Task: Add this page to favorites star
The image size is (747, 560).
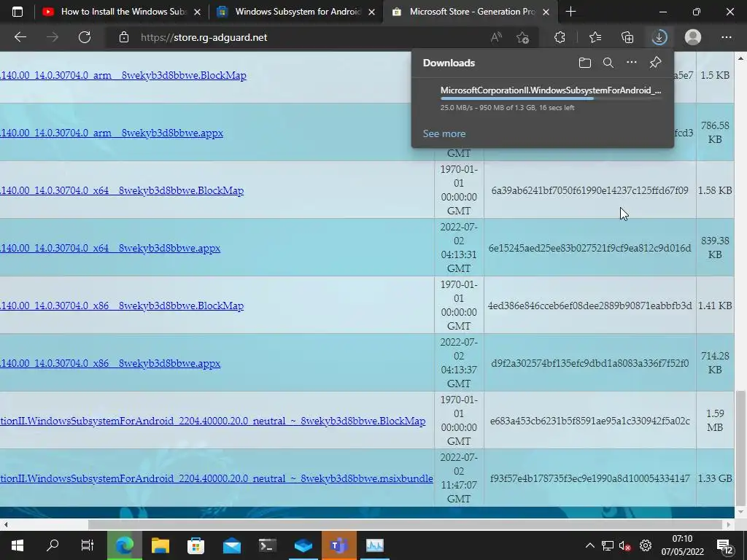Action: tap(522, 37)
